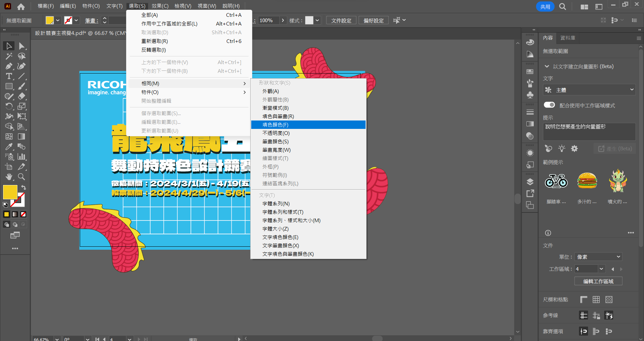The image size is (644, 341).
Task: Toggle show guides icon
Action: (584, 315)
